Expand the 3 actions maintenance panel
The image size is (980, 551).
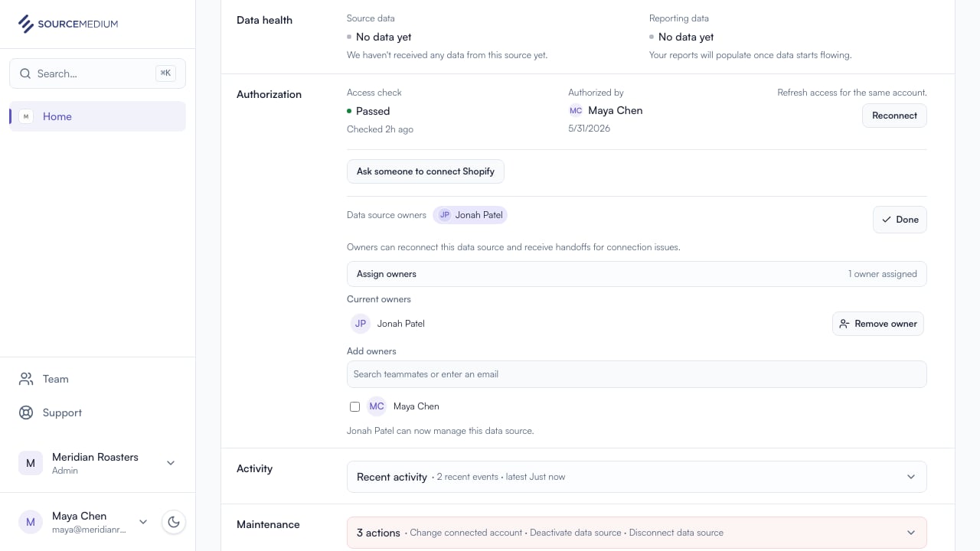point(637,533)
